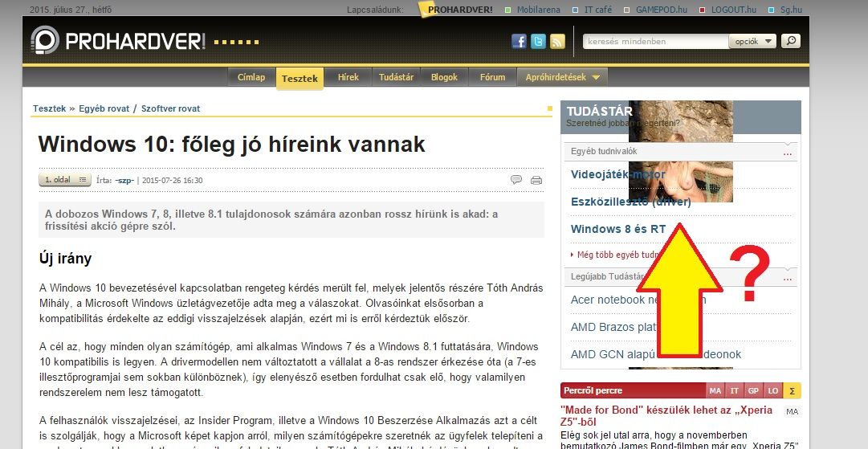This screenshot has height=449, width=868.
Task: Click Szoftver rovat breadcrumb link
Action: (170, 108)
